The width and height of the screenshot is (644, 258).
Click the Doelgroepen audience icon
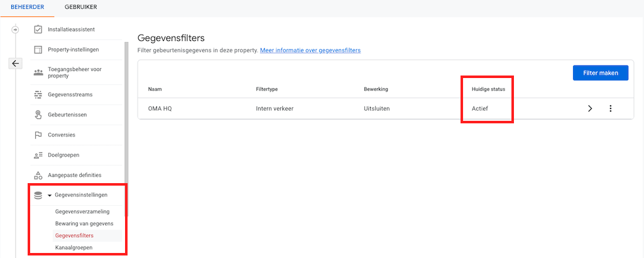38,155
